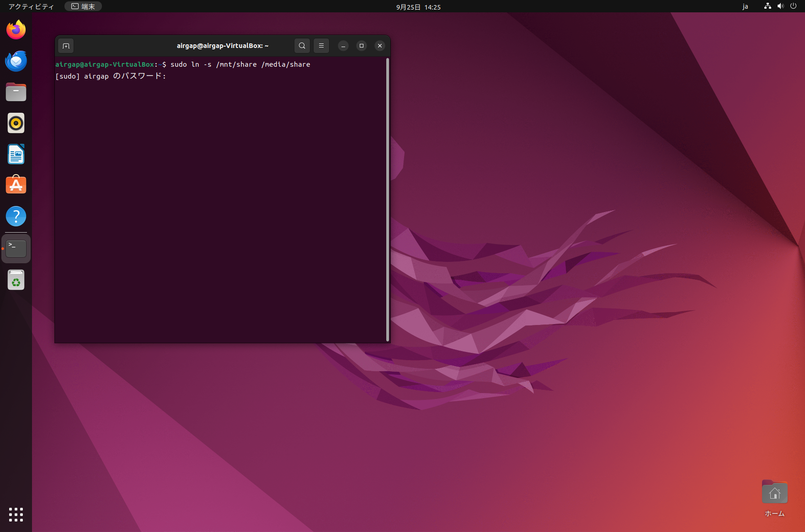Open the Files manager in dock
Viewport: 805px width, 532px height.
16,92
